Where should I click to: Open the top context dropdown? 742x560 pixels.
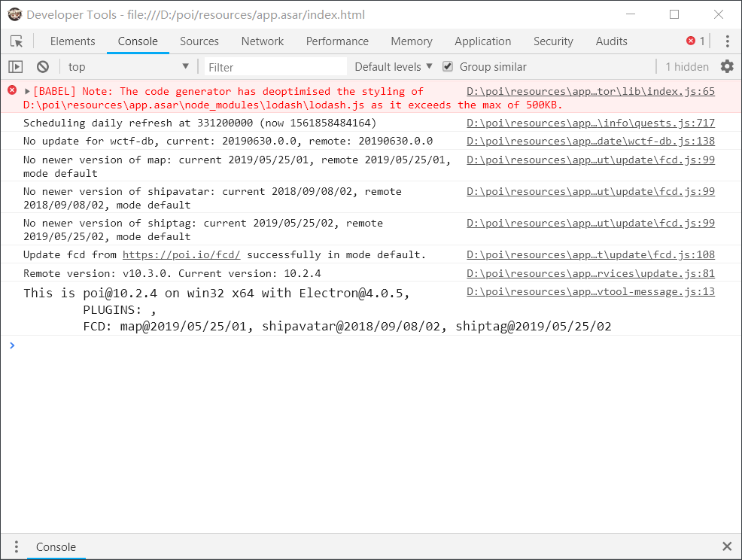pos(128,67)
